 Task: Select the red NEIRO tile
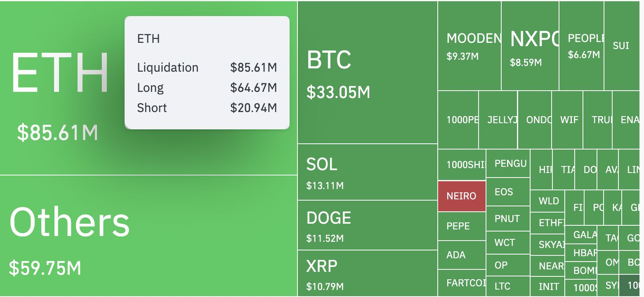[462, 196]
